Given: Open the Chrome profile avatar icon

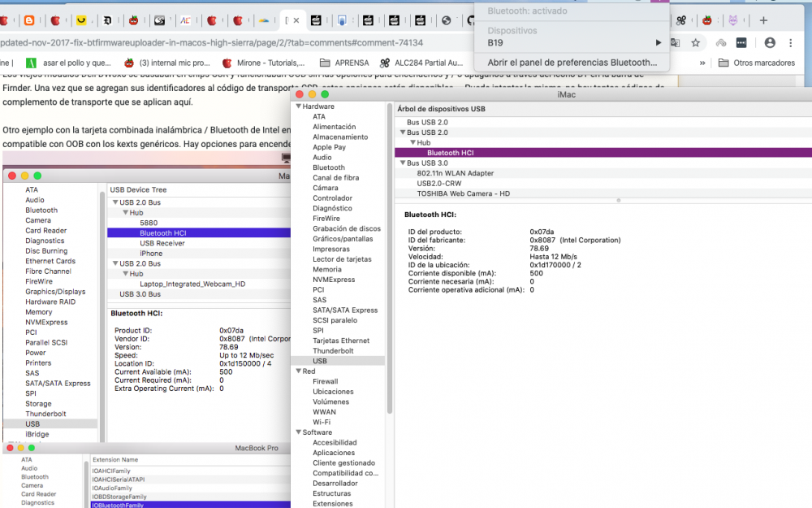Looking at the screenshot, I should tap(770, 43).
